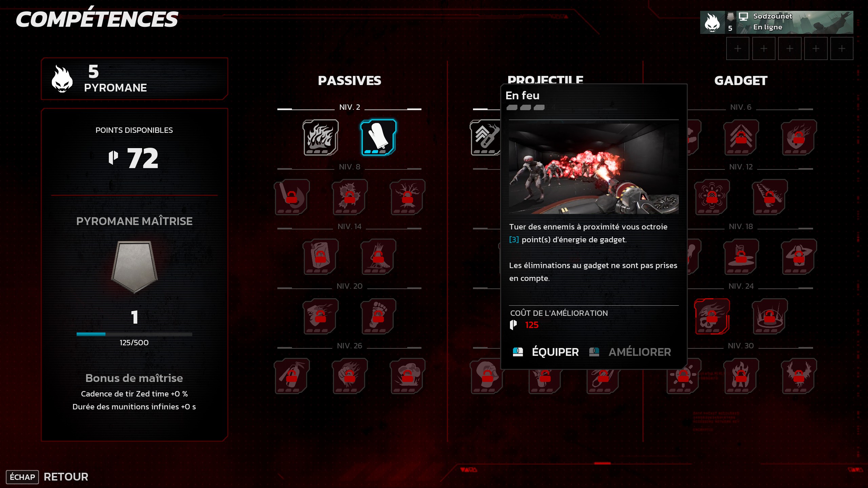This screenshot has height=488, width=868.
Task: Add a player in first empty squad slot
Action: (x=737, y=48)
